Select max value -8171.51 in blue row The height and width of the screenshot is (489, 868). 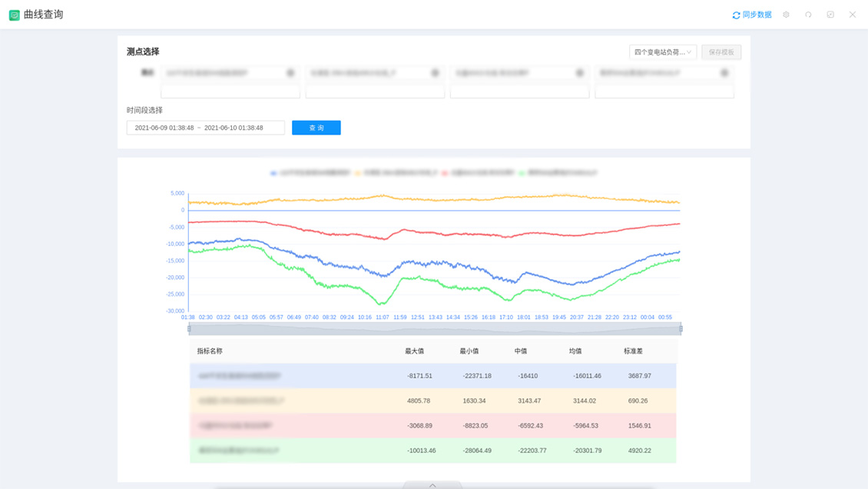tap(419, 376)
